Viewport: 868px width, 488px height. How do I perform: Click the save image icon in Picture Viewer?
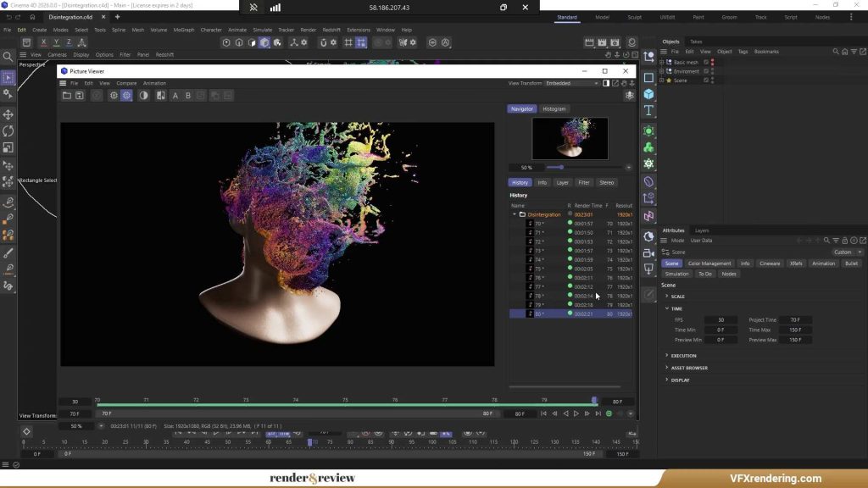click(x=80, y=96)
